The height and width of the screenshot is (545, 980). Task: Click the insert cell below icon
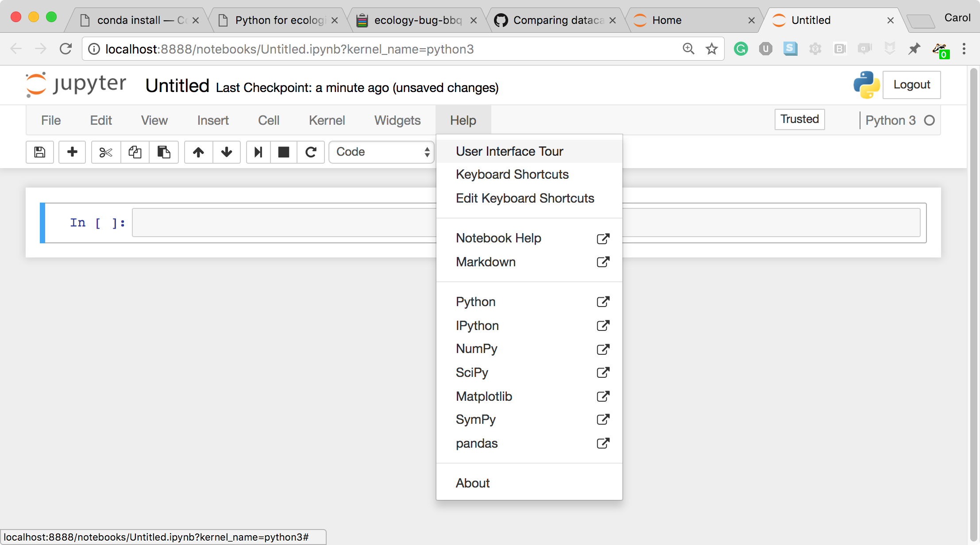coord(73,152)
